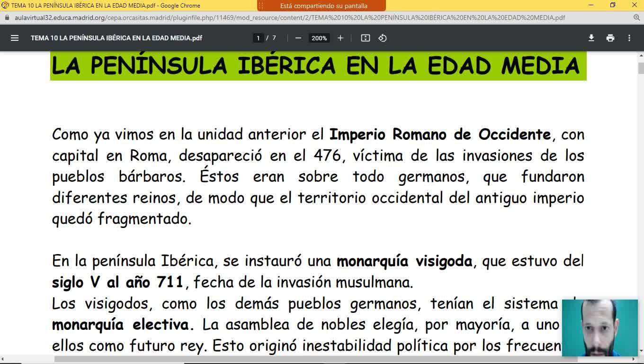This screenshot has height=364, width=644.
Task: Click the bold text "Imperio Romano de Occidente"
Action: [x=440, y=135]
